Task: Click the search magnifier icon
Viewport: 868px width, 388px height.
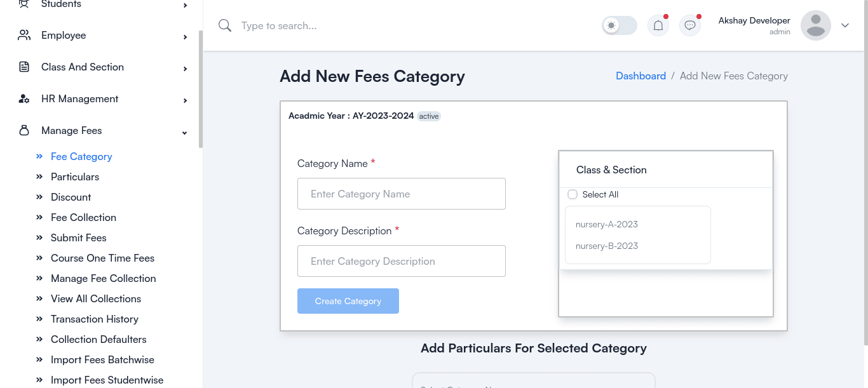Action: tap(224, 25)
